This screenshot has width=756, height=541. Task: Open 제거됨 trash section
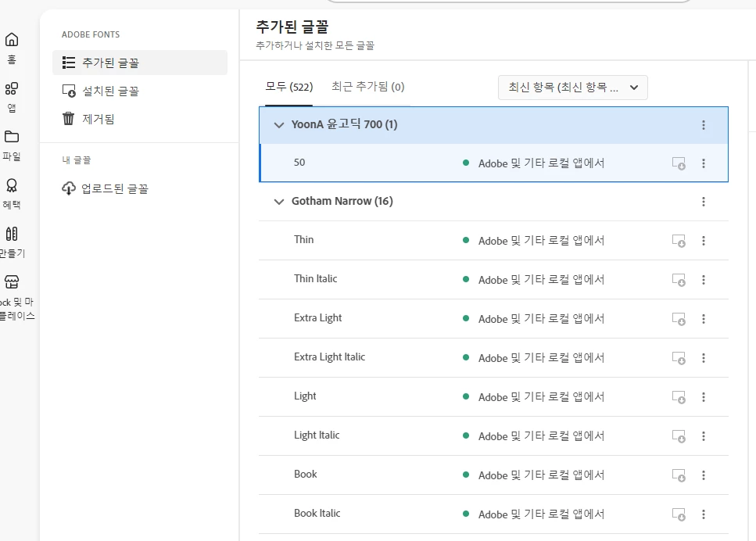coord(140,119)
